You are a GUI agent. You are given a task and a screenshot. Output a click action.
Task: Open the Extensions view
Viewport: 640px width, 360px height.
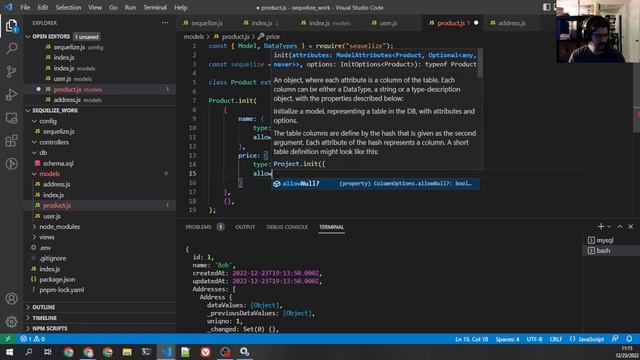[x=11, y=141]
